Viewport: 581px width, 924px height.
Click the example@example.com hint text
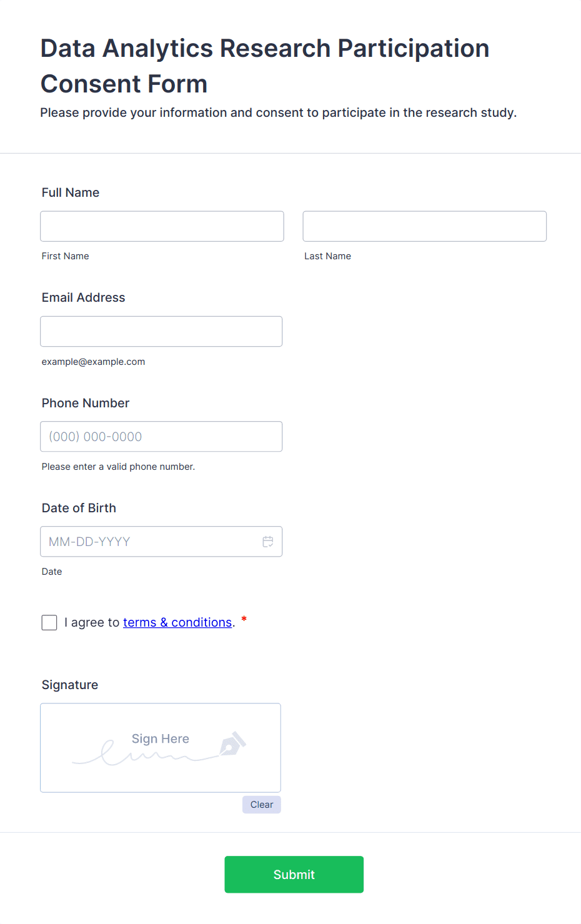click(94, 362)
